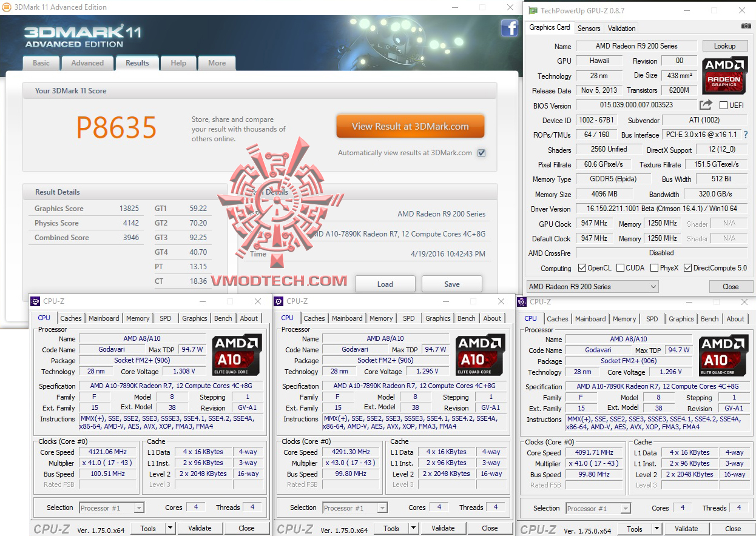This screenshot has height=536, width=756.
Task: Switch to the Basic tab in 3DMark
Action: (x=41, y=63)
